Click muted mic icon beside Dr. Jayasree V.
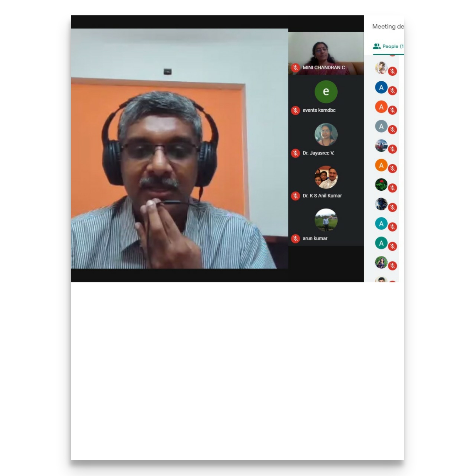Viewport: 476px width, 476px height. [x=295, y=153]
